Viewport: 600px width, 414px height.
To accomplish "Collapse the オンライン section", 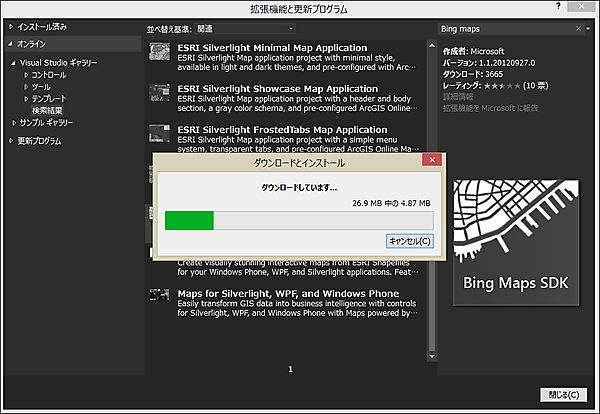I will click(x=10, y=44).
